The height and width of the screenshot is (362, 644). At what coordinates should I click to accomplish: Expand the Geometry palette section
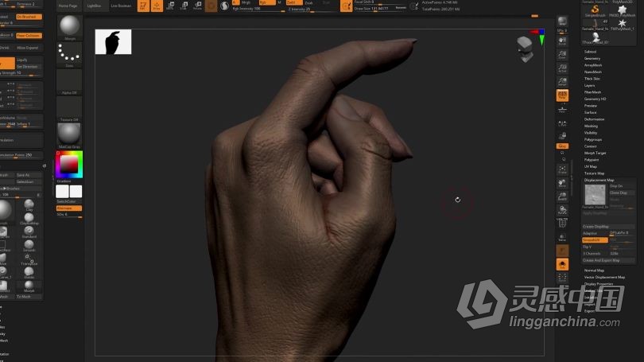point(592,58)
